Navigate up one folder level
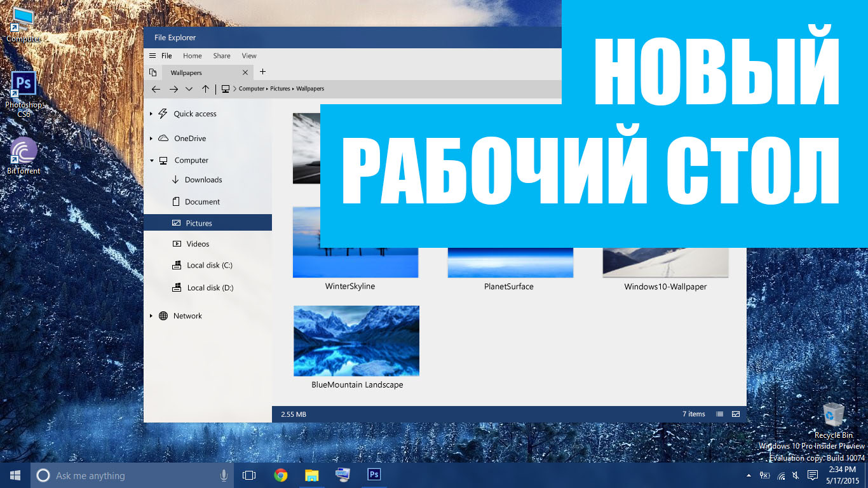868x488 pixels. click(205, 89)
